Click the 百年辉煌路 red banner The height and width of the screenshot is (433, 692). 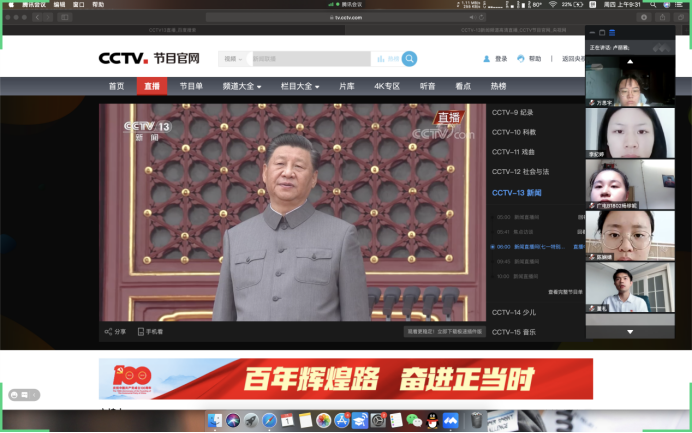coord(345,379)
